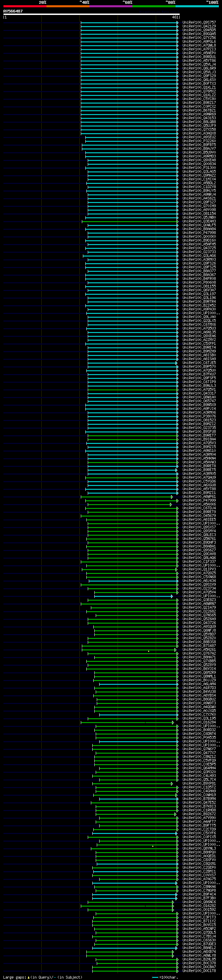The height and width of the screenshot is (980, 222).
Task: Open hit UniRef100_Q7Y256
Action: (199, 38)
